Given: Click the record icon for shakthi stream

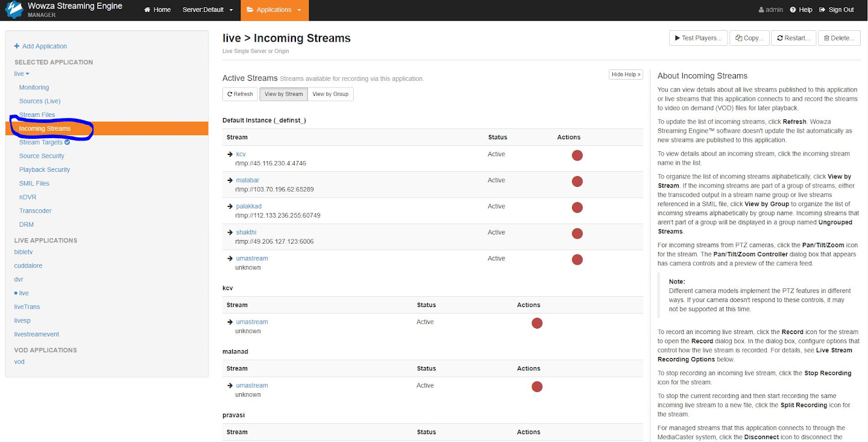Looking at the screenshot, I should 577,233.
